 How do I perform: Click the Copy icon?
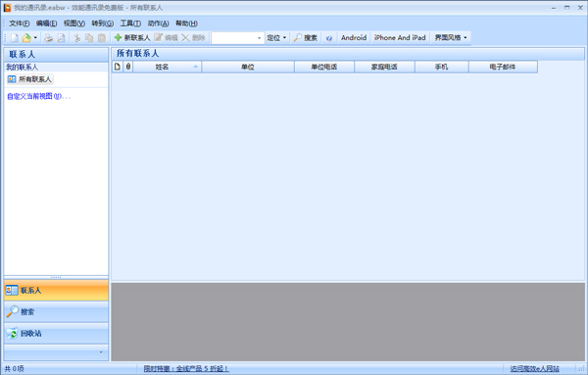[89, 38]
